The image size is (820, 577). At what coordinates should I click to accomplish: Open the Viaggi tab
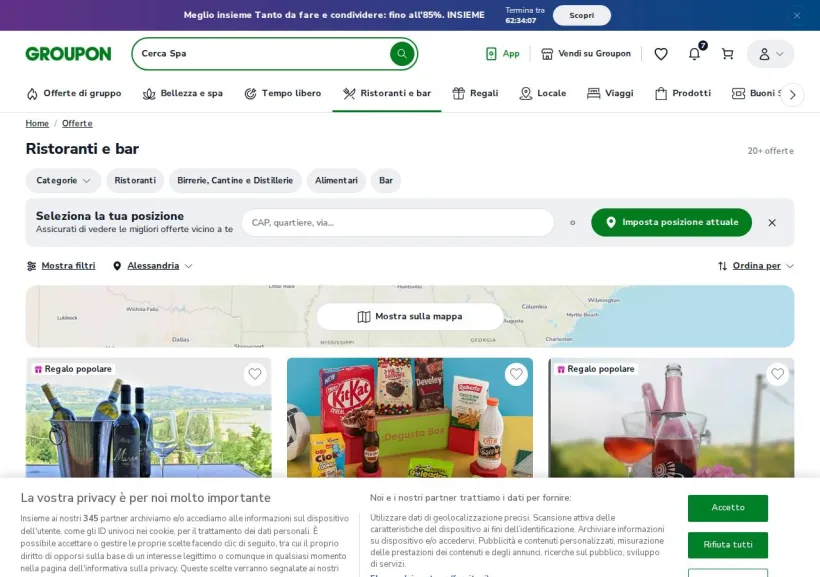coord(610,93)
